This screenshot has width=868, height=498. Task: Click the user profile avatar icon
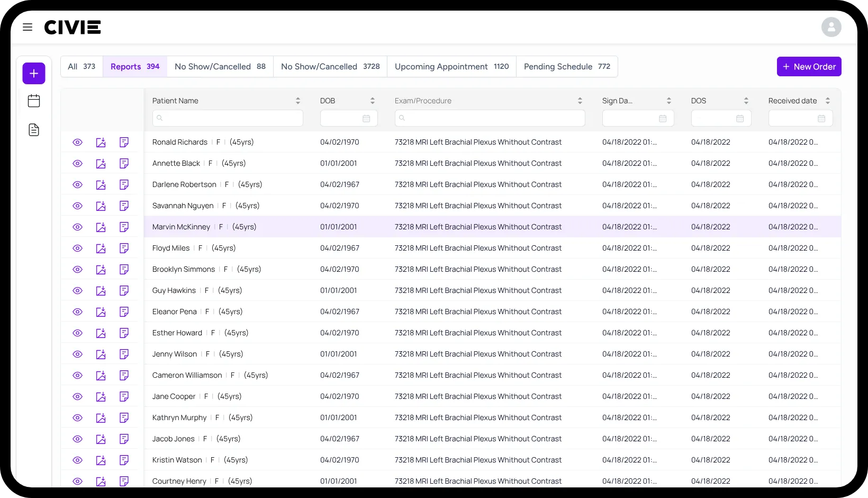click(x=831, y=27)
